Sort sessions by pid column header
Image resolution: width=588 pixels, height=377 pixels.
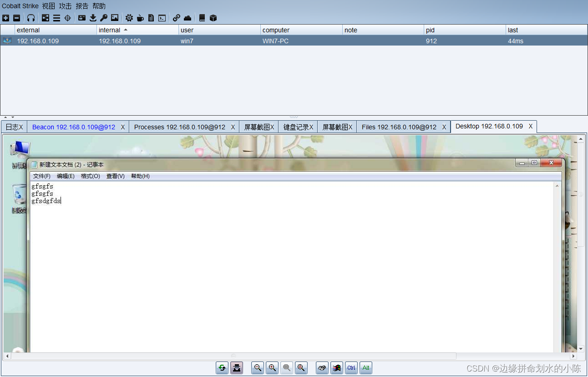coord(465,30)
